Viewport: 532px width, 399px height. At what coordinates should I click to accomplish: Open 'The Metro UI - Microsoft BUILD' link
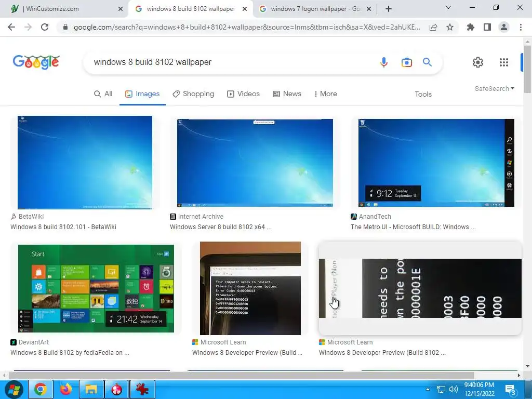[413, 227]
